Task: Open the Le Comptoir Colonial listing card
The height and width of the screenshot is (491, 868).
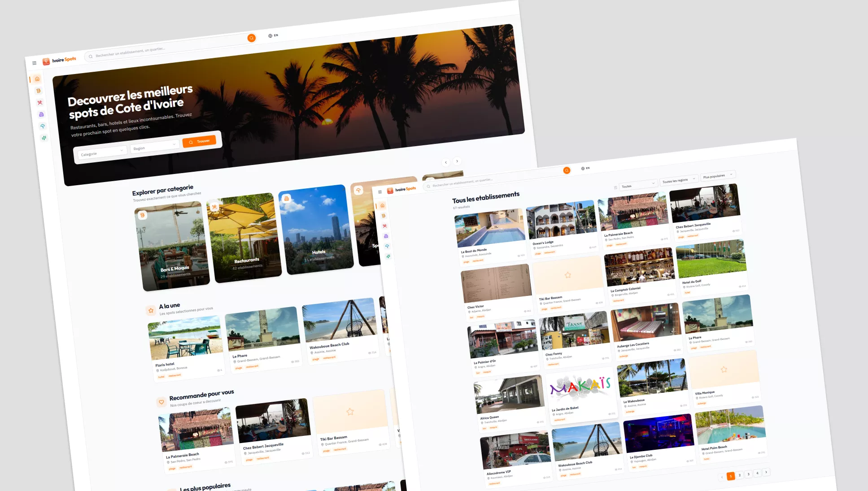Action: tap(641, 276)
